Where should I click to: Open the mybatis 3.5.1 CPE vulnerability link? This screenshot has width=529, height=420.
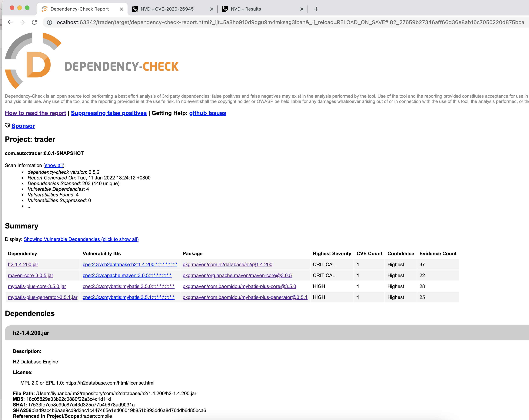tap(128, 297)
